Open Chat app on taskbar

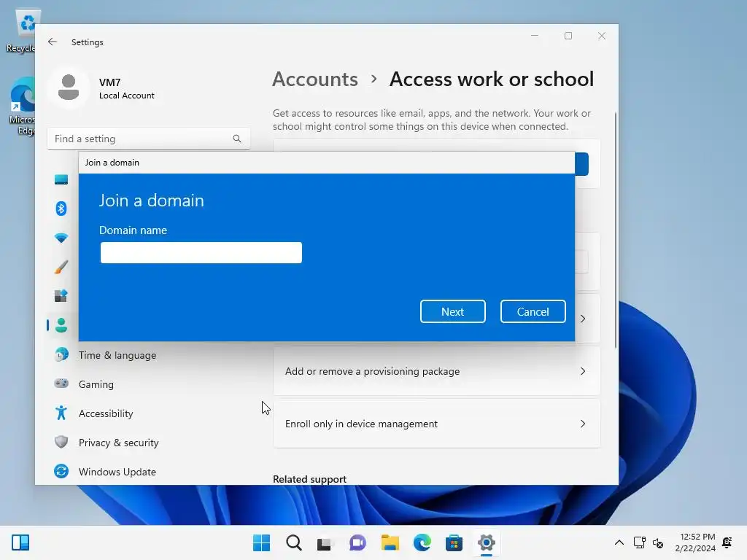pos(357,542)
